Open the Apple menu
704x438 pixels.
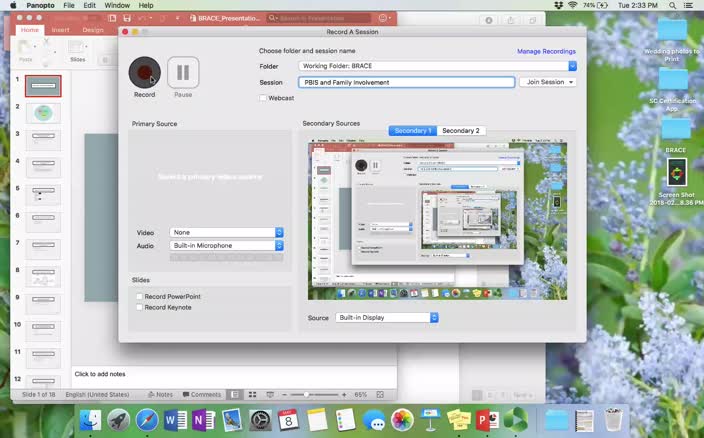pyautogui.click(x=13, y=5)
